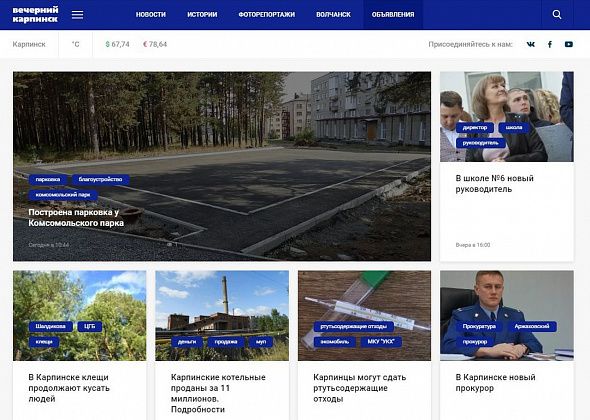Select the парковка tag
This screenshot has width=590, height=420.
[x=48, y=180]
